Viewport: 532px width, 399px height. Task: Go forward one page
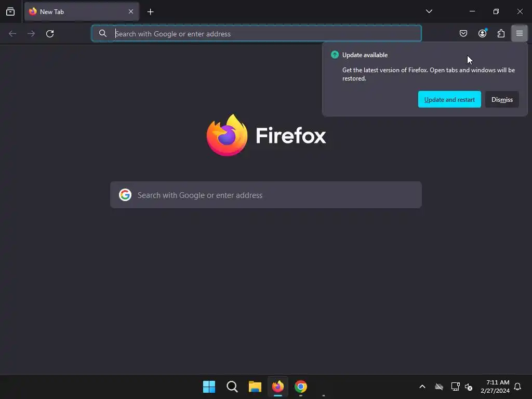[31, 34]
